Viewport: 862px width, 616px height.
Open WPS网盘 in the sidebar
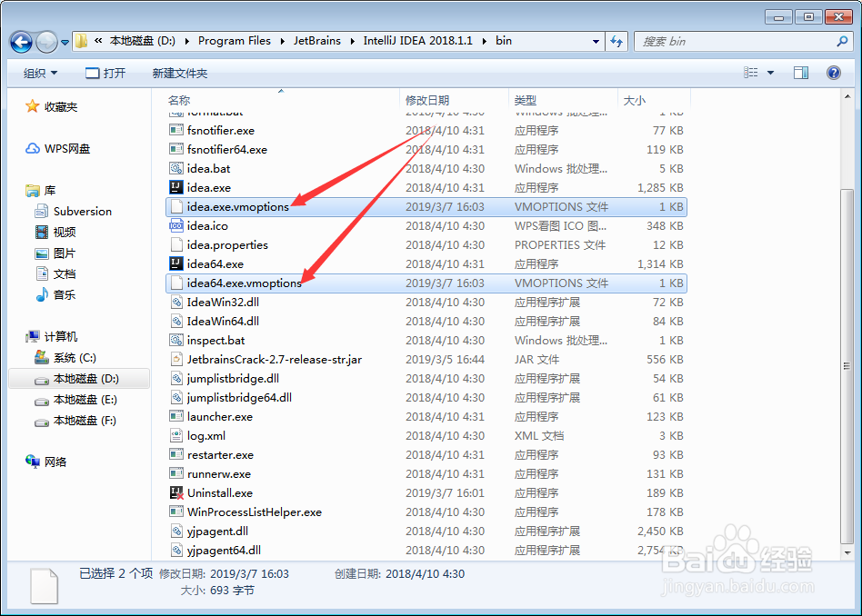coord(57,148)
